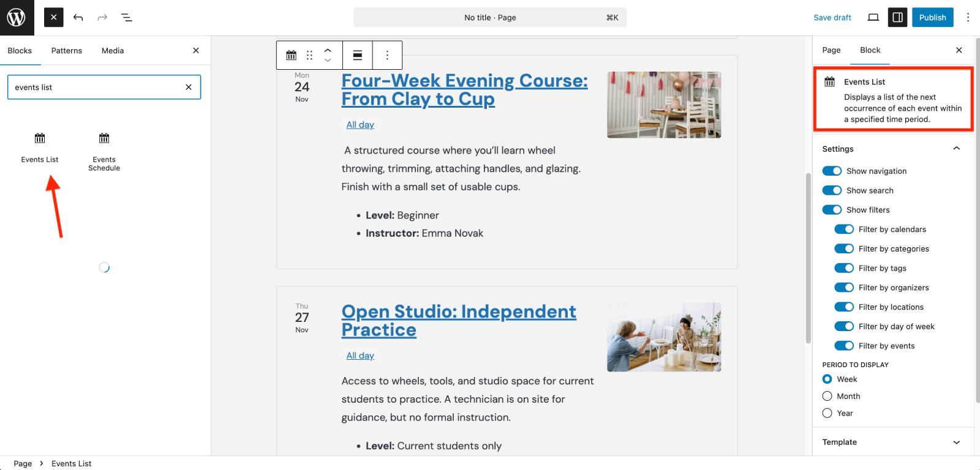Image resolution: width=980 pixels, height=470 pixels.
Task: Click the WordPress logo icon
Action: tap(17, 17)
